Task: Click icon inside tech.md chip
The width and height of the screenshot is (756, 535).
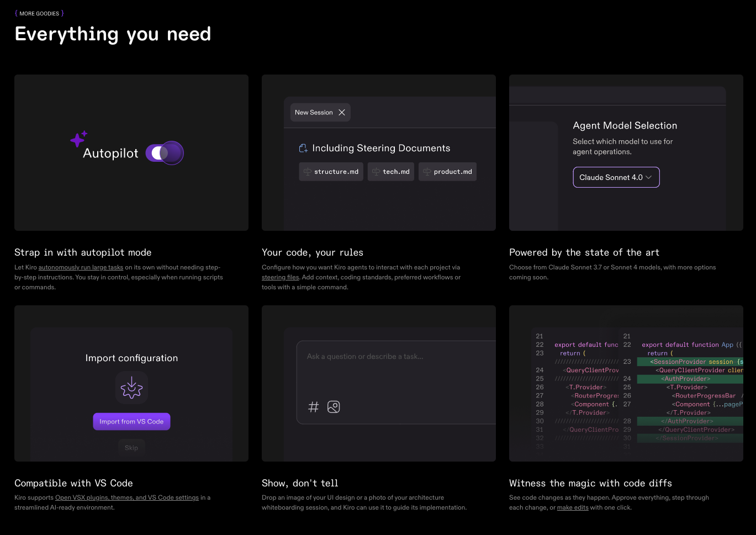Action: click(376, 172)
